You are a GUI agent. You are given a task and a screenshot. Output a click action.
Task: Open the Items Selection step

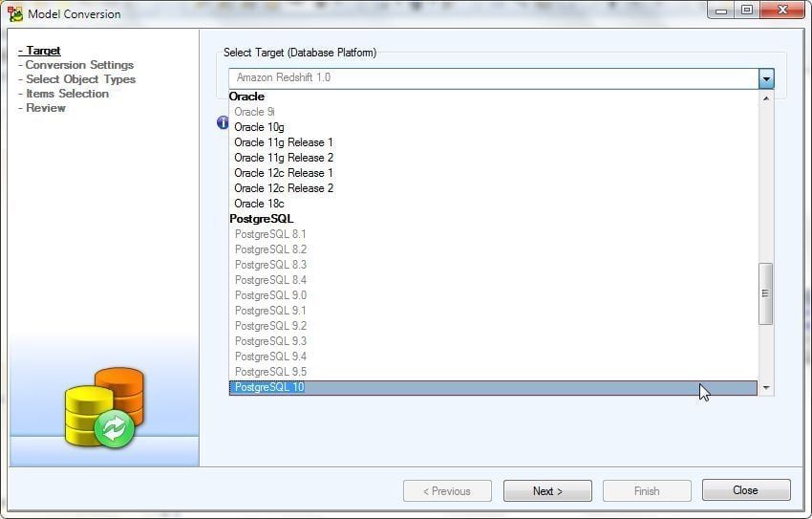tap(63, 94)
